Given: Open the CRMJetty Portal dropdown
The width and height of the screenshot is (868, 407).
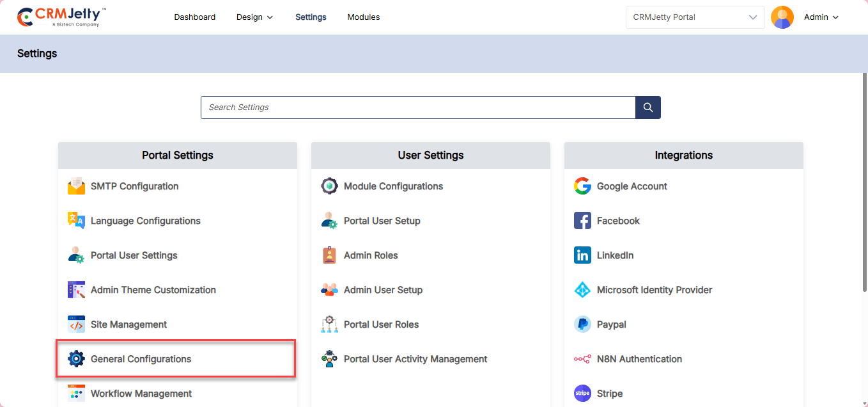Looking at the screenshot, I should point(695,17).
